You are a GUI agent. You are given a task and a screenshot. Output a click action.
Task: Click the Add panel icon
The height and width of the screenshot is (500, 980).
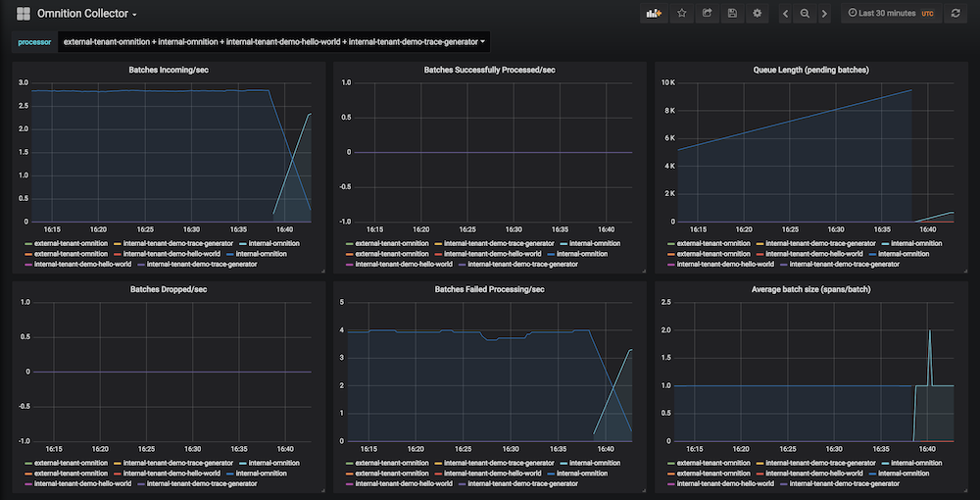[x=654, y=14]
